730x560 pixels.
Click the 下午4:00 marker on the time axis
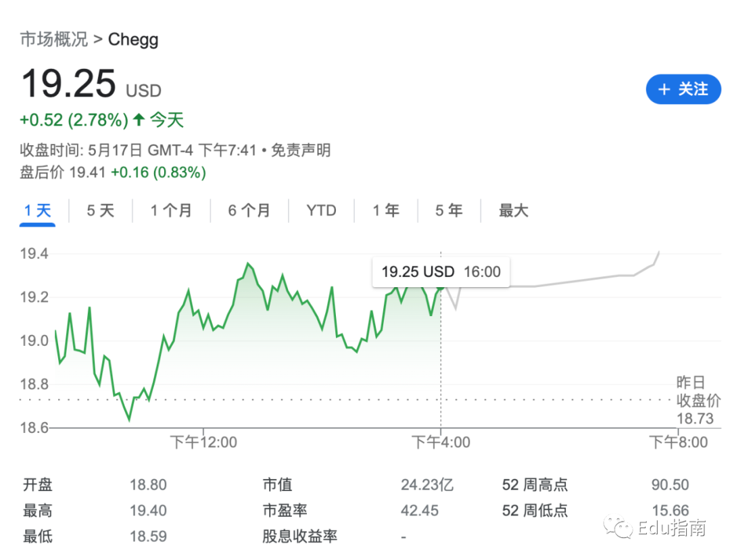tap(441, 442)
